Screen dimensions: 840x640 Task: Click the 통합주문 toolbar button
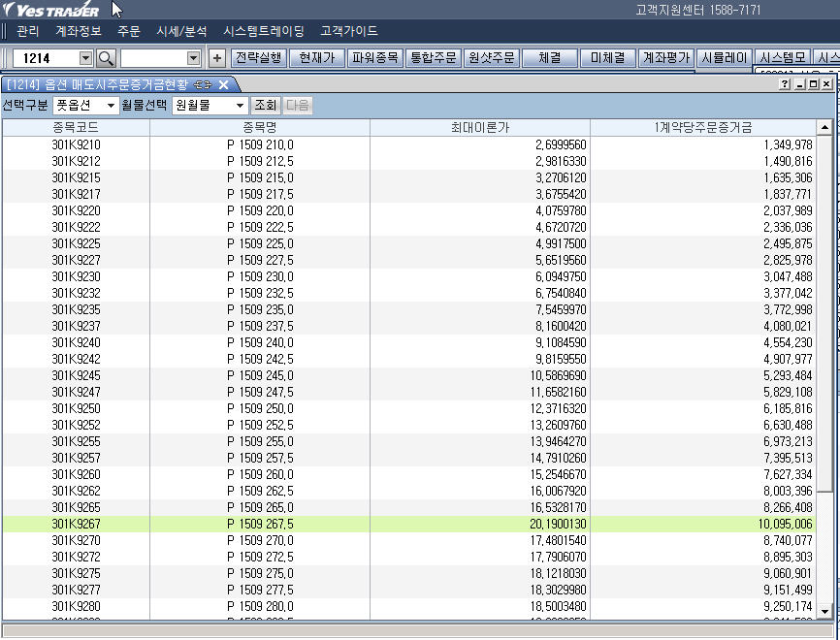433,58
